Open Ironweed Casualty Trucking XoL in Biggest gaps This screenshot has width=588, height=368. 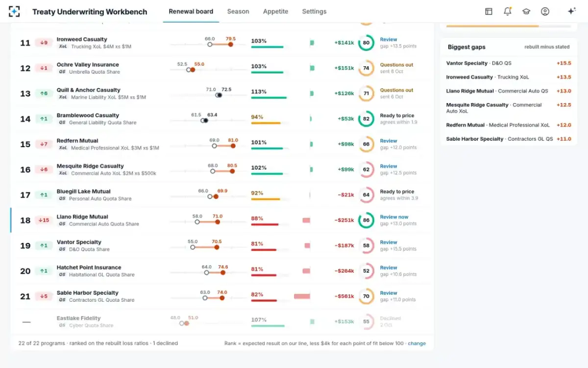[509, 77]
